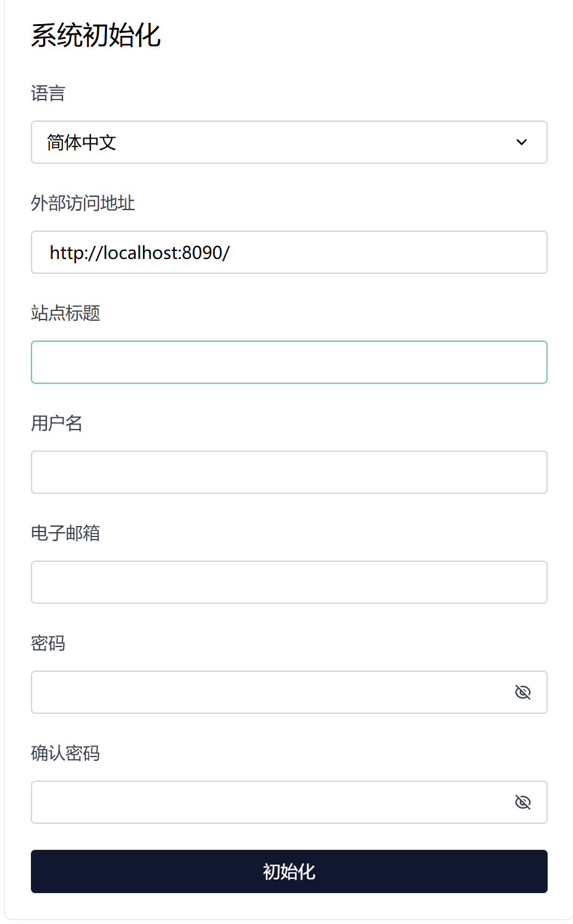Click the 电子邮箱 label

(66, 533)
